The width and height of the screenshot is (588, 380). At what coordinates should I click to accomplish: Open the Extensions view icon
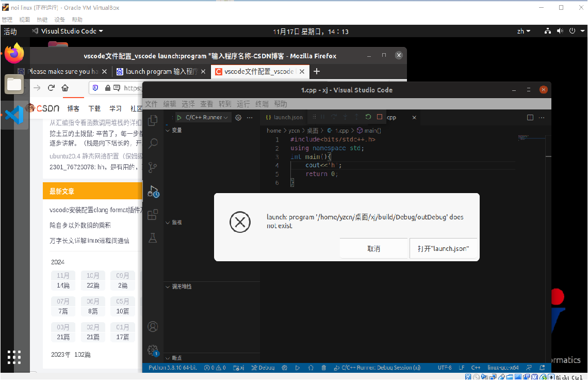[153, 214]
